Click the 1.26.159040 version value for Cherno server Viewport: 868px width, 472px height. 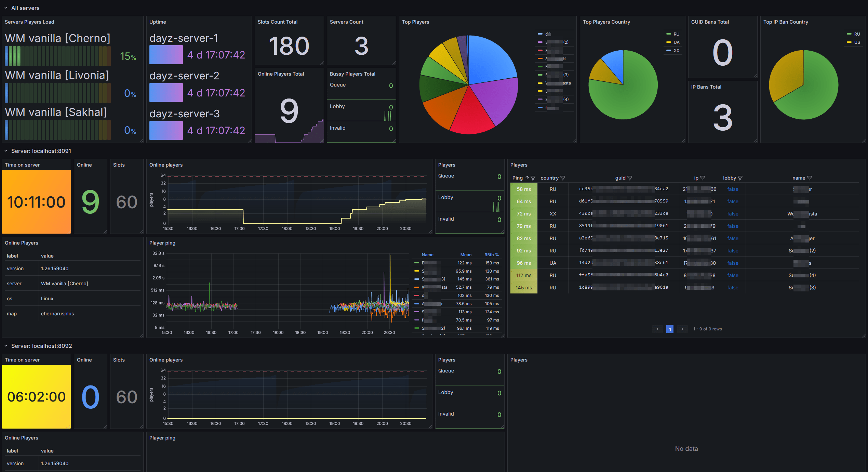coord(55,268)
